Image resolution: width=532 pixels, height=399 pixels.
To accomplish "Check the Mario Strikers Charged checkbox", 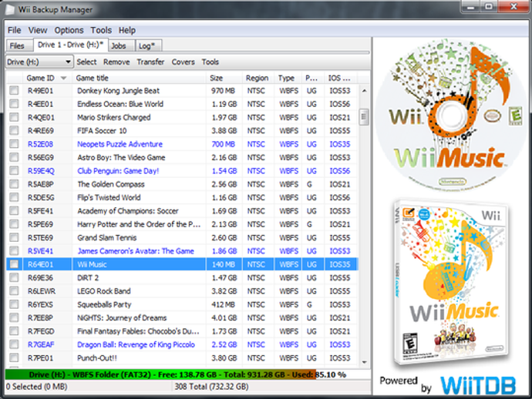I will coord(14,117).
